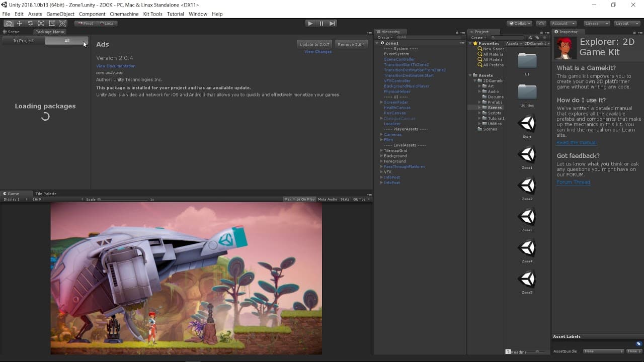Viewport: 644px width, 362px height.
Task: Open the View Documentation link
Action: pos(116,66)
